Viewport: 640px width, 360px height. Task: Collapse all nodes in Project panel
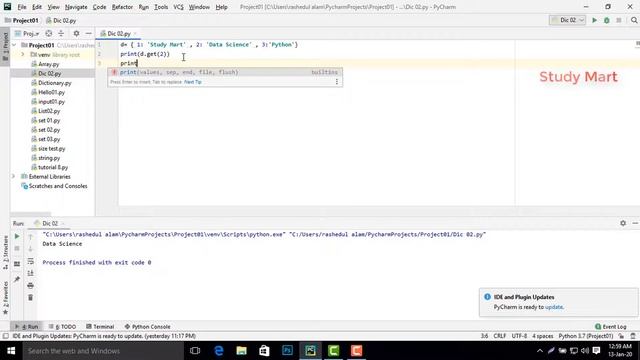click(x=61, y=33)
